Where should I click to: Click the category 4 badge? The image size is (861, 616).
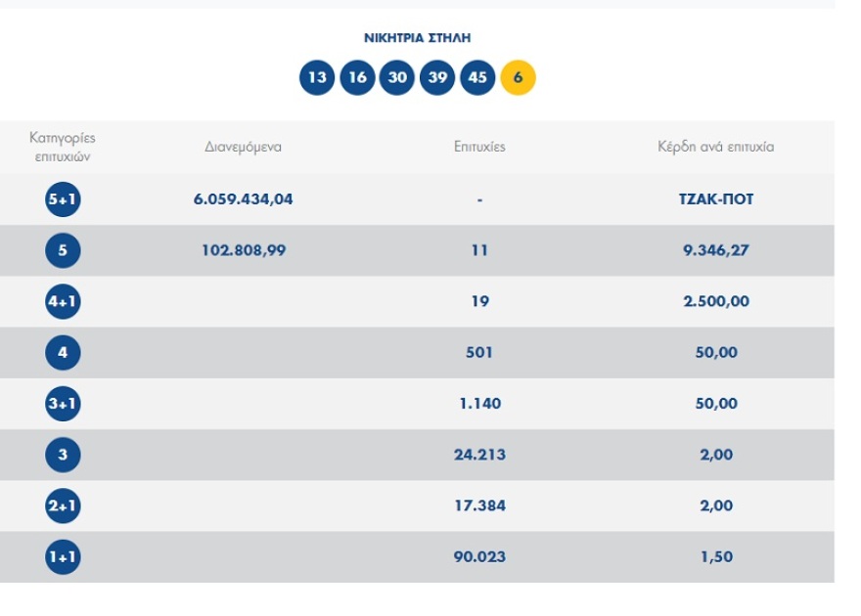tap(63, 353)
